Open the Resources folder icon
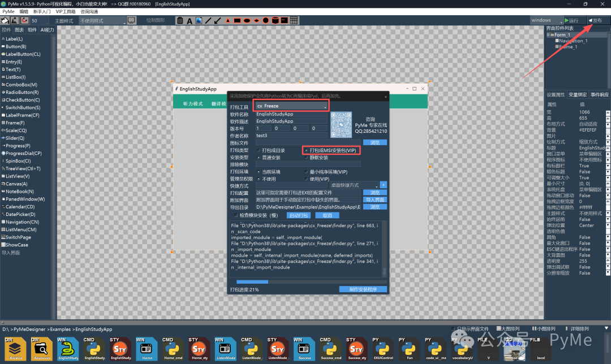Image resolution: width=611 pixels, height=364 pixels. click(x=42, y=349)
